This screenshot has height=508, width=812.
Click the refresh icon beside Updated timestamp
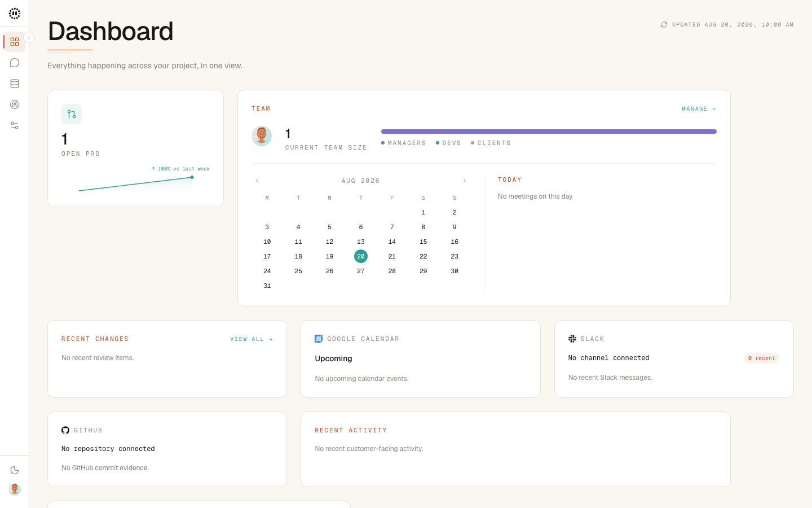664,25
